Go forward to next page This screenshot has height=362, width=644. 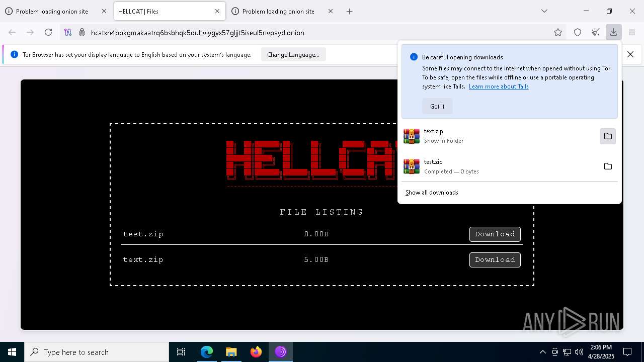point(30,32)
